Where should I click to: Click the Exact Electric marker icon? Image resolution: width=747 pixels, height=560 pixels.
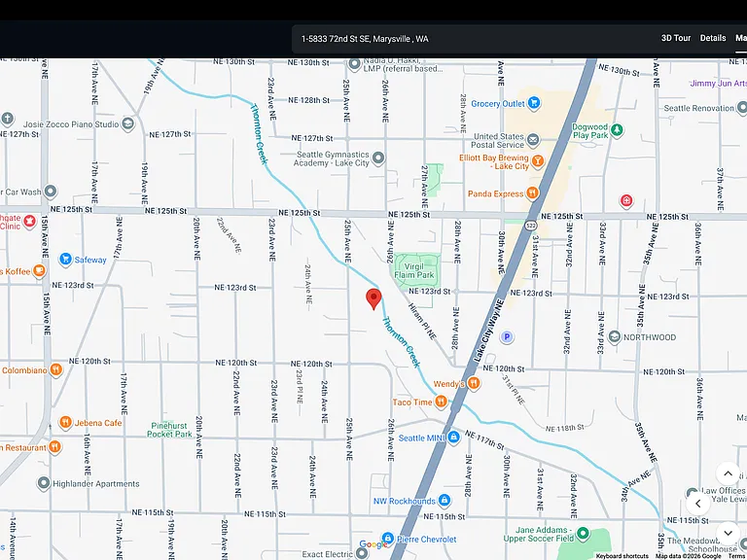pyautogui.click(x=362, y=553)
